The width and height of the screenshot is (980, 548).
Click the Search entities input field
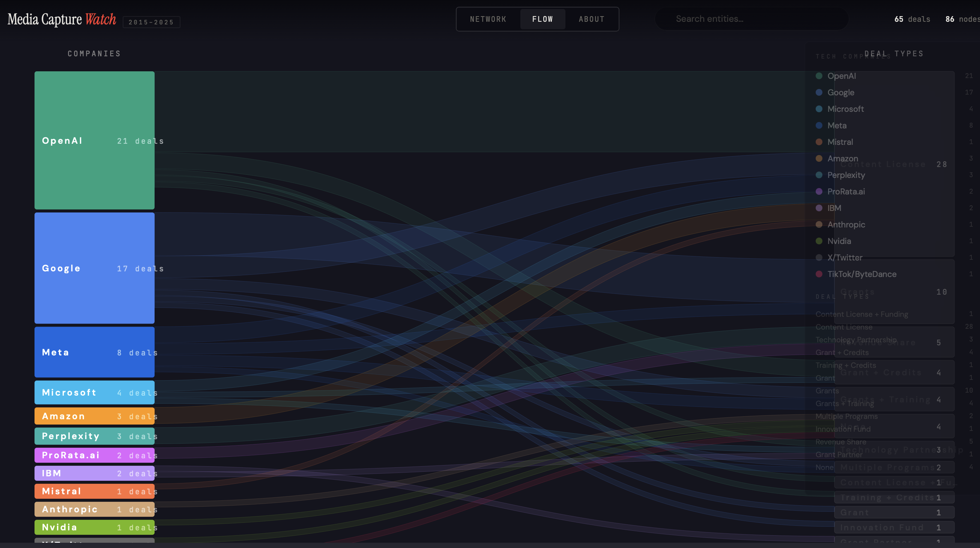[752, 19]
